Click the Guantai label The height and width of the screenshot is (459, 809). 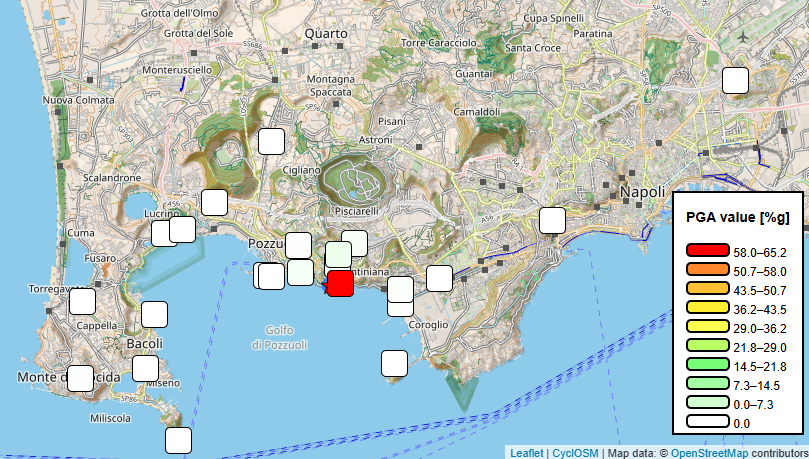[474, 74]
